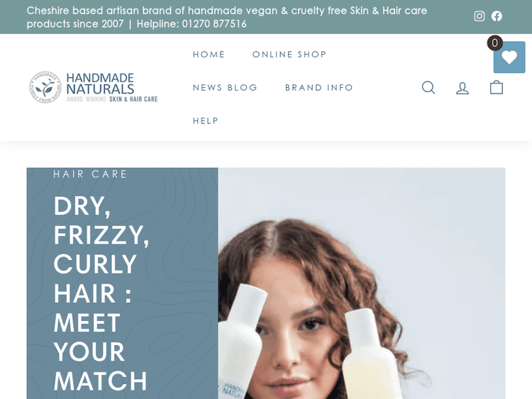The image size is (532, 399).
Task: Click the Cheshire based artisan brand announcement text
Action: (x=227, y=17)
